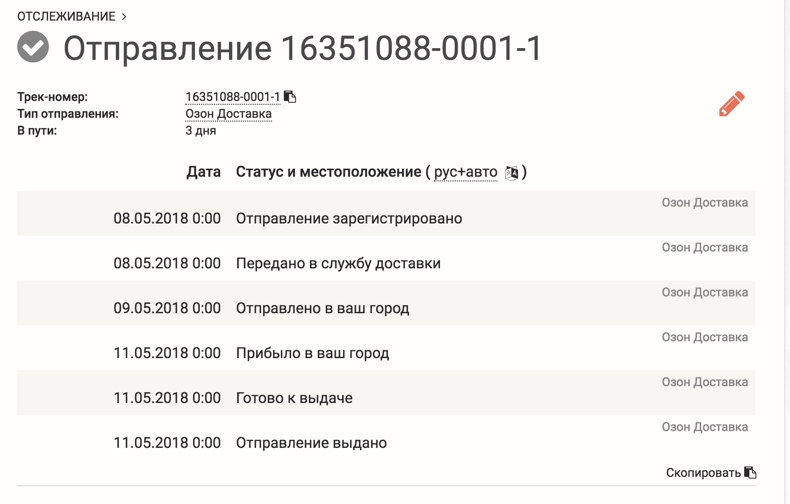Click the clipboard icon beside Скопировать
The width and height of the screenshot is (790, 504).
coord(750,472)
